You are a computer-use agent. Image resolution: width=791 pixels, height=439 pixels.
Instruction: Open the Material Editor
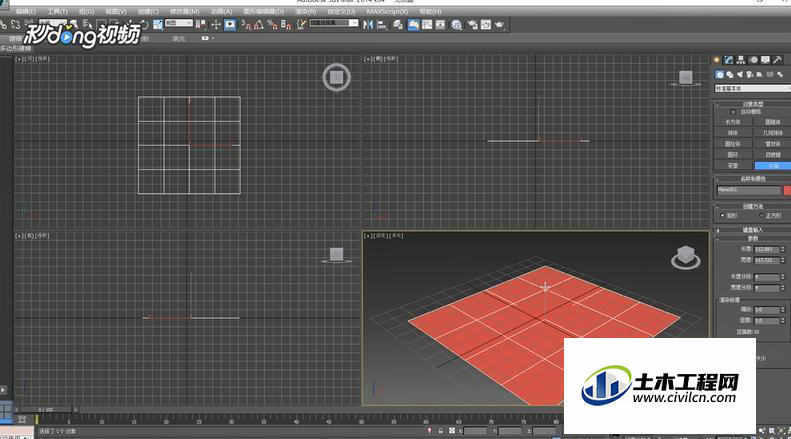(457, 24)
